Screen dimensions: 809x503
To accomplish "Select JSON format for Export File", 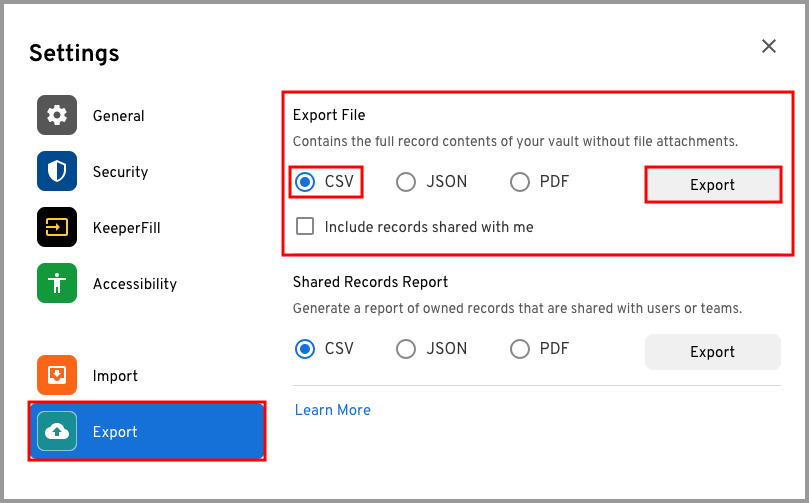I will pos(406,182).
